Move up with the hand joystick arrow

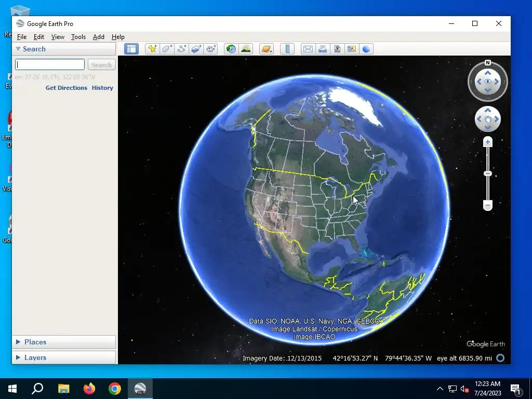pos(487,110)
